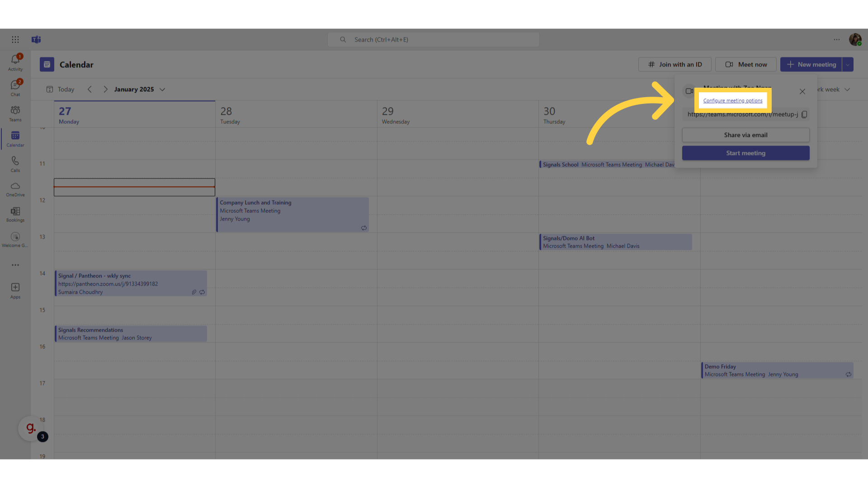The width and height of the screenshot is (868, 488).
Task: Open the Teams panel
Action: 15,113
